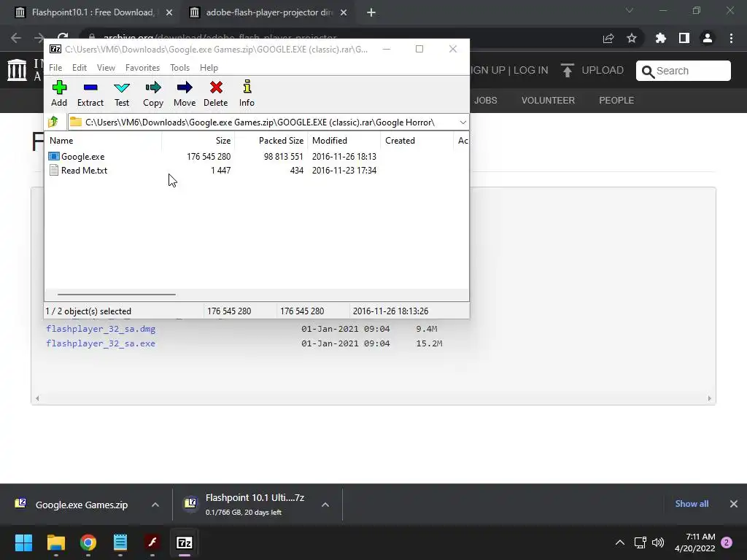The image size is (747, 560).
Task: Open a new Chrome tab
Action: 371,13
